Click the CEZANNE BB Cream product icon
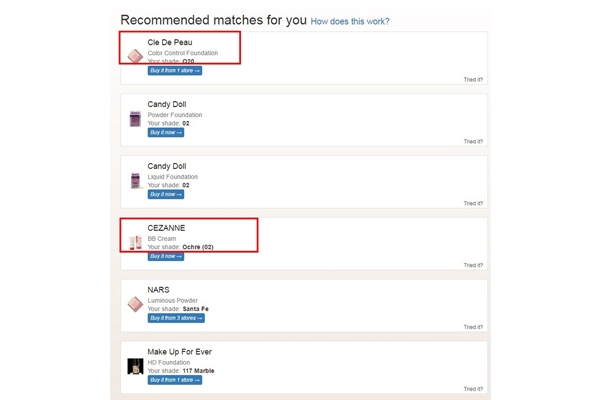 coord(135,242)
